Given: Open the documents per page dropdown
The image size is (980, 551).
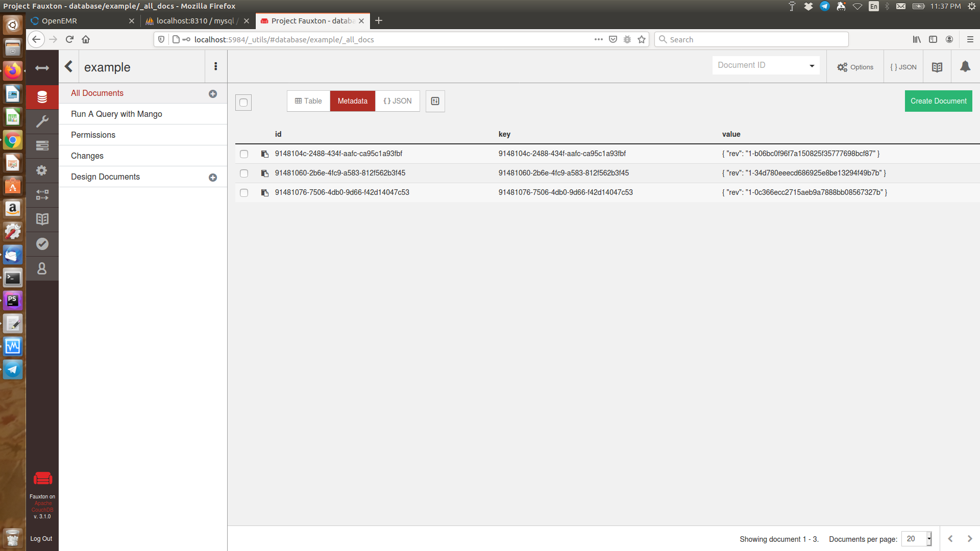Looking at the screenshot, I should click(916, 539).
